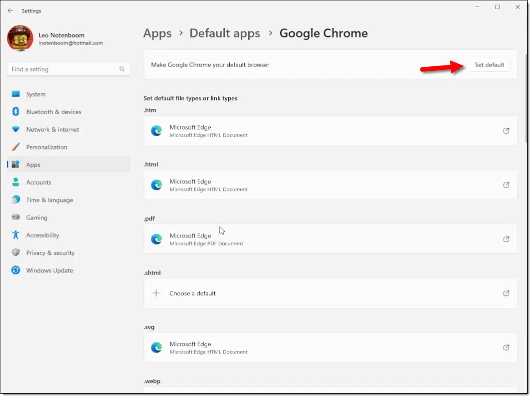Select Apps in the sidebar
Image resolution: width=532 pixels, height=398 pixels.
point(69,165)
